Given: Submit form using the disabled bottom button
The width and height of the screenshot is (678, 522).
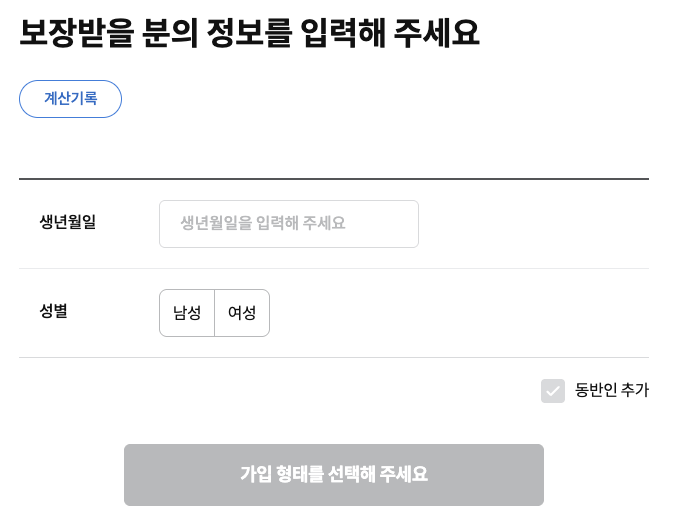Looking at the screenshot, I should pyautogui.click(x=334, y=475).
